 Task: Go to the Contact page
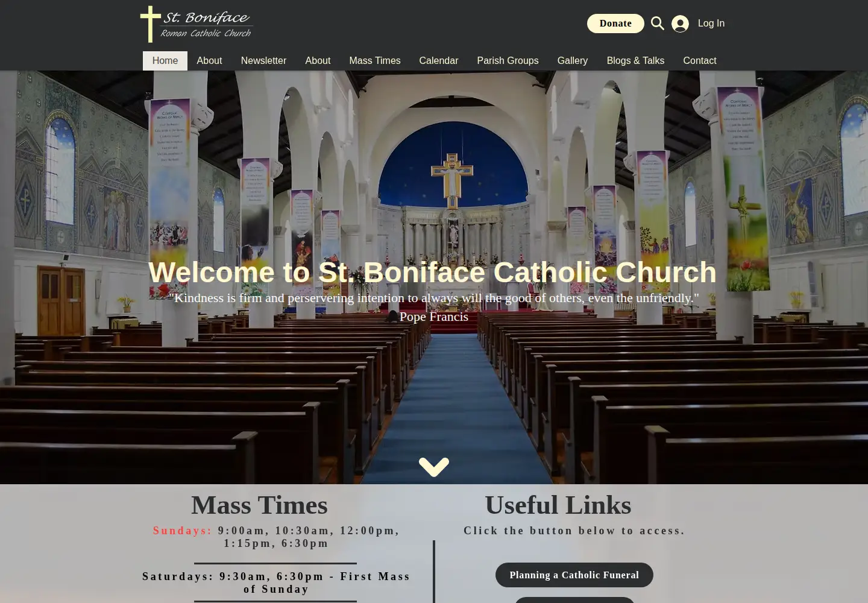coord(700,61)
